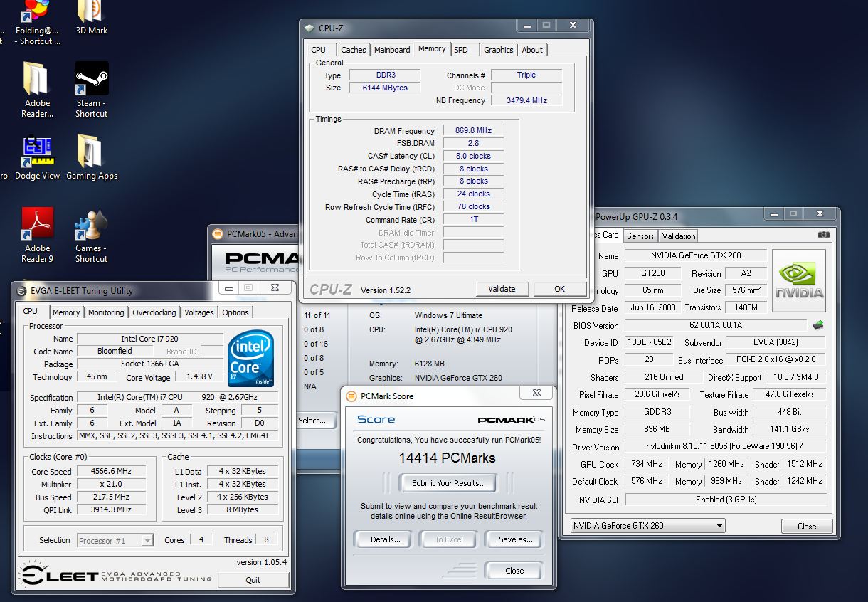Close the PCMark Score dialog via Close button

(514, 571)
